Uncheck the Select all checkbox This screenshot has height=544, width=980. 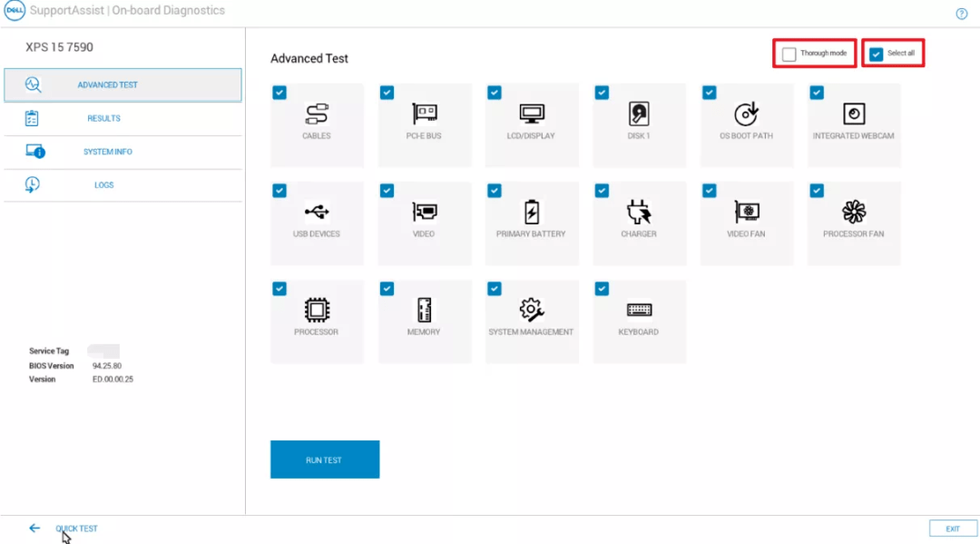tap(877, 54)
